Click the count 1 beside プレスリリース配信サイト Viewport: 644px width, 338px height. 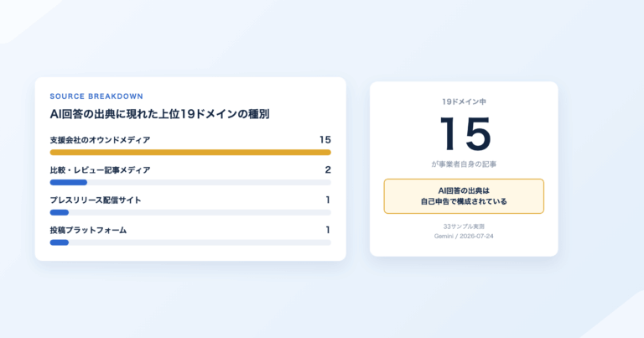[328, 200]
